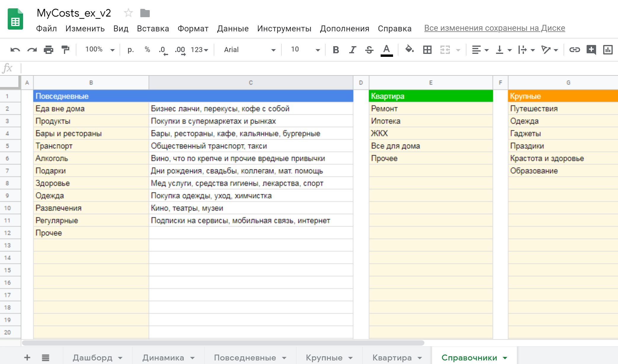Open horizontal align dropdown
This screenshot has height=364, width=618.
click(480, 50)
